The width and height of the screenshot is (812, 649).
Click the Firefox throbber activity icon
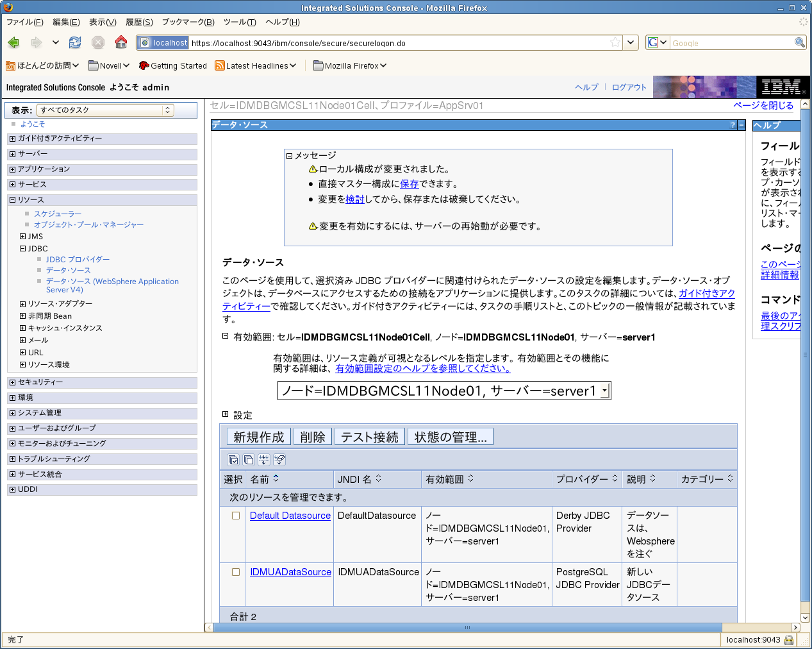click(x=803, y=22)
